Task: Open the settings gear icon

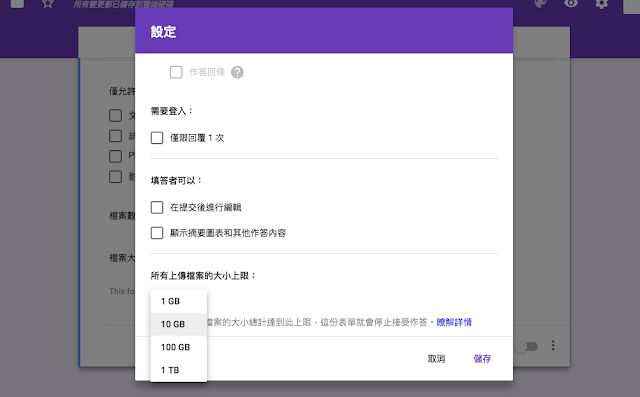Action: pos(601,4)
